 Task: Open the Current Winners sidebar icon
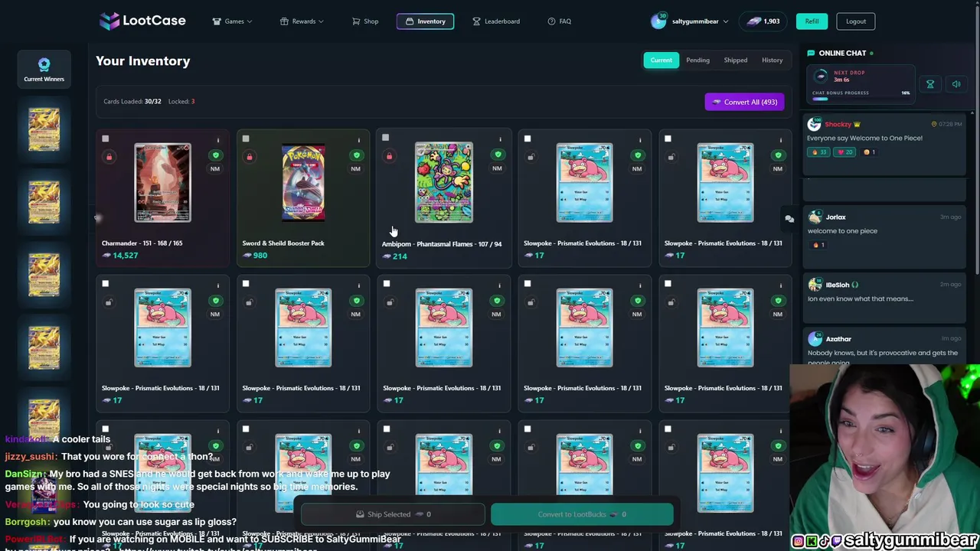point(44,69)
